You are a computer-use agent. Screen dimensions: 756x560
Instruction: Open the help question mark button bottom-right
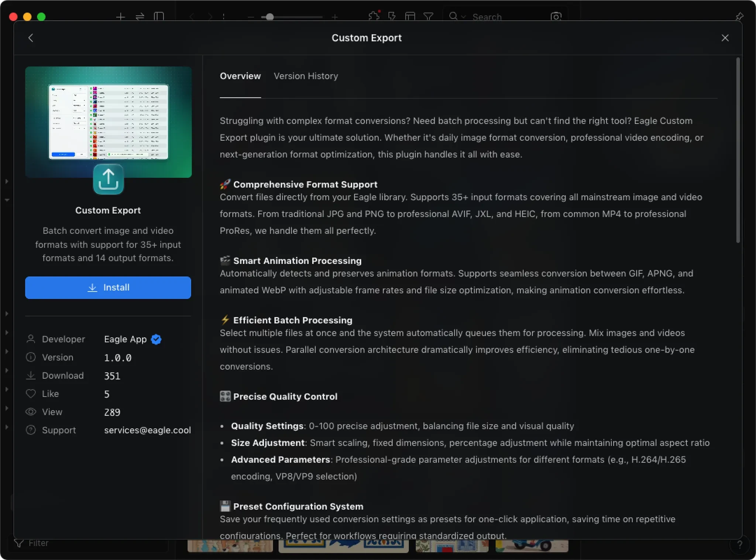tap(740, 544)
